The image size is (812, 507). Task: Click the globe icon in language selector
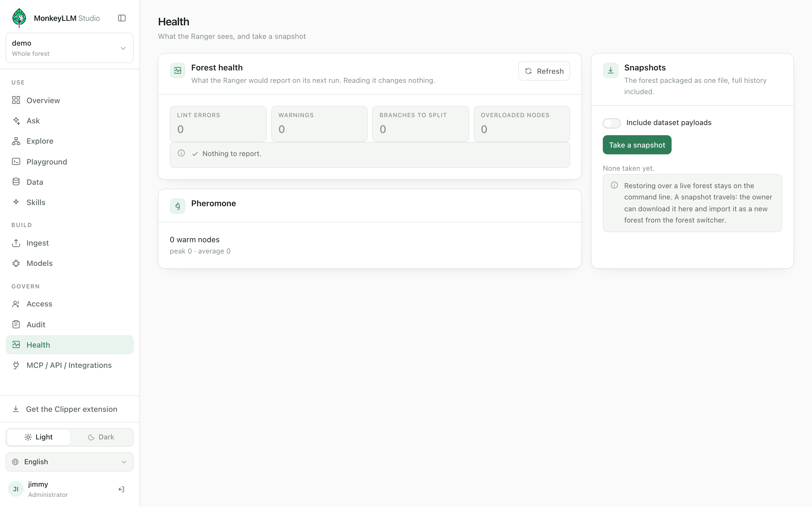pyautogui.click(x=15, y=462)
